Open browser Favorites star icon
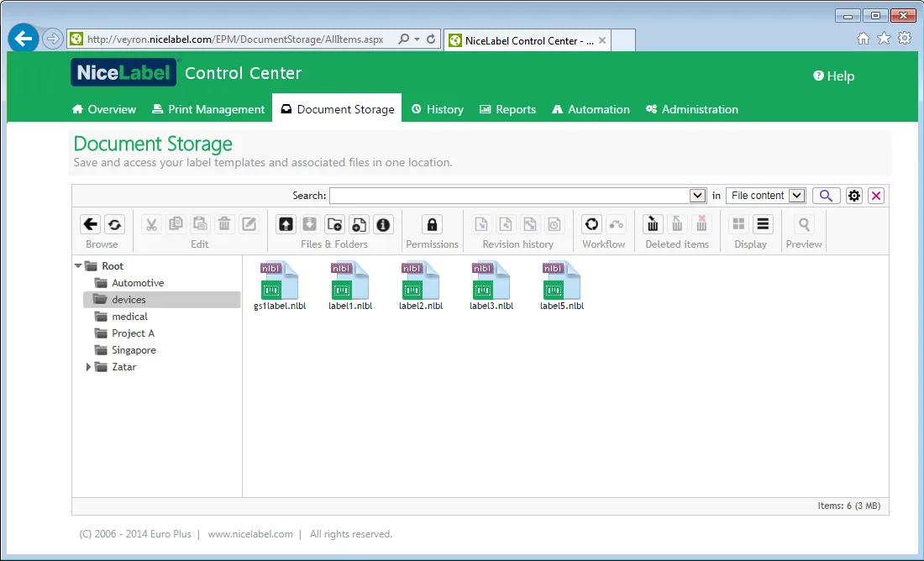This screenshot has width=924, height=561. coord(884,39)
